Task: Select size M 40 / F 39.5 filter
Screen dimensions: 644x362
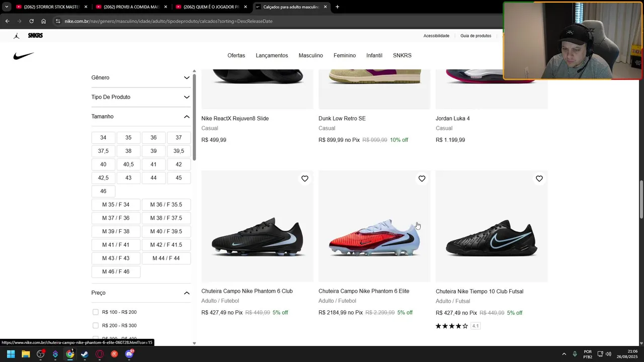Action: [166, 231]
